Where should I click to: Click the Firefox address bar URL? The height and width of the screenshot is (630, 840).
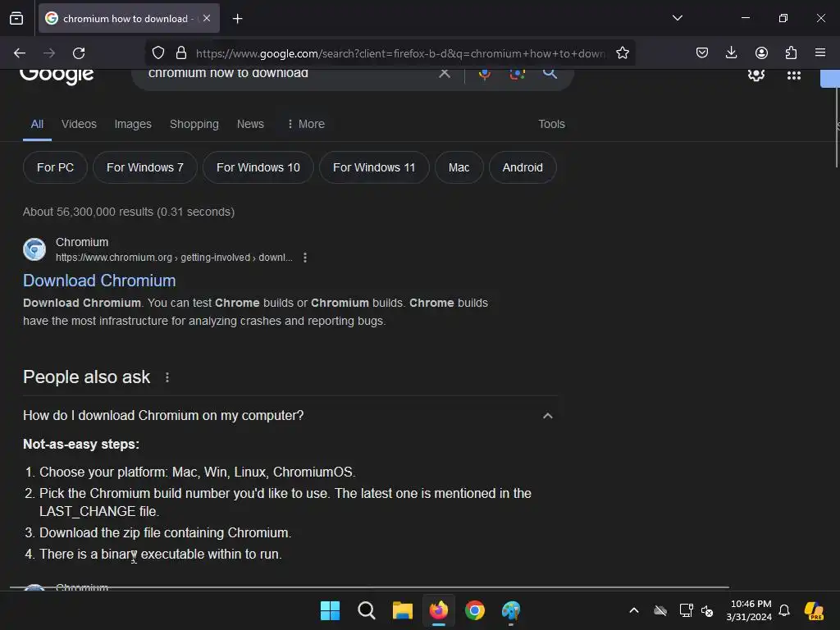click(x=400, y=53)
